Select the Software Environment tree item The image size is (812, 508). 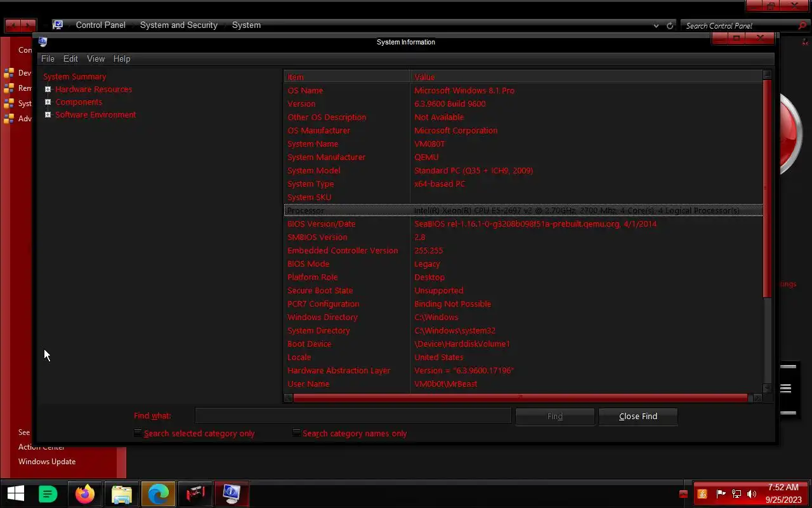click(x=96, y=115)
